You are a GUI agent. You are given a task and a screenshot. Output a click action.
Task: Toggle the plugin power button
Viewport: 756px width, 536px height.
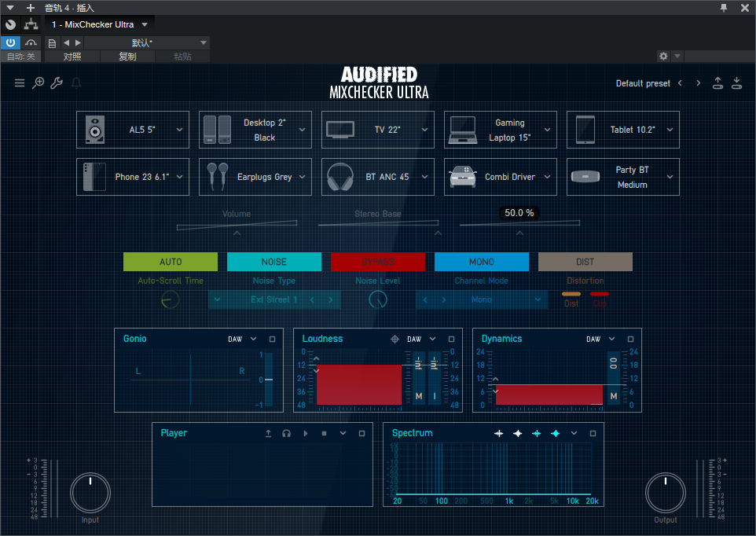[x=10, y=42]
